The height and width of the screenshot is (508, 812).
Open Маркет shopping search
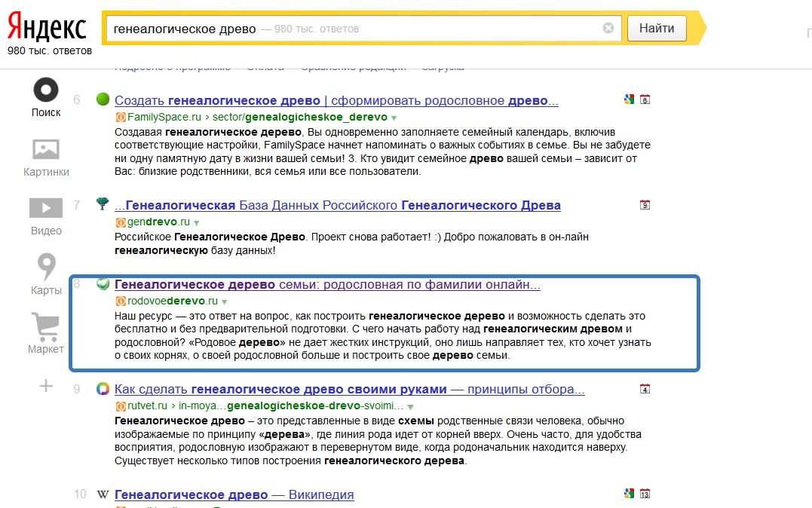[x=45, y=326]
